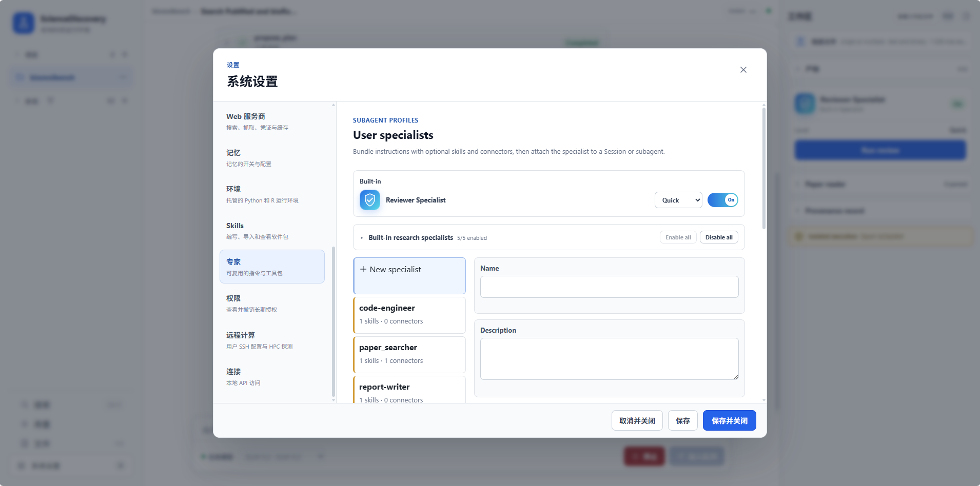
Task: Click the SUBAGENT PROFILES heading
Action: (x=385, y=120)
